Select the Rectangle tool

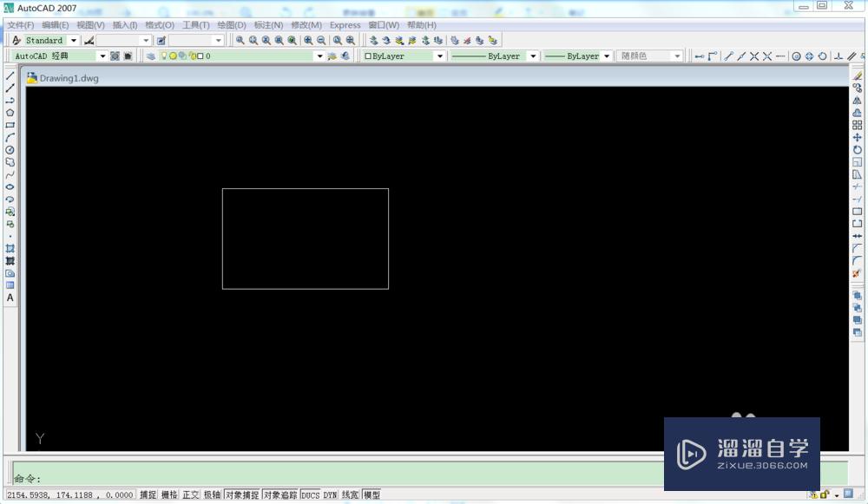pyautogui.click(x=10, y=125)
